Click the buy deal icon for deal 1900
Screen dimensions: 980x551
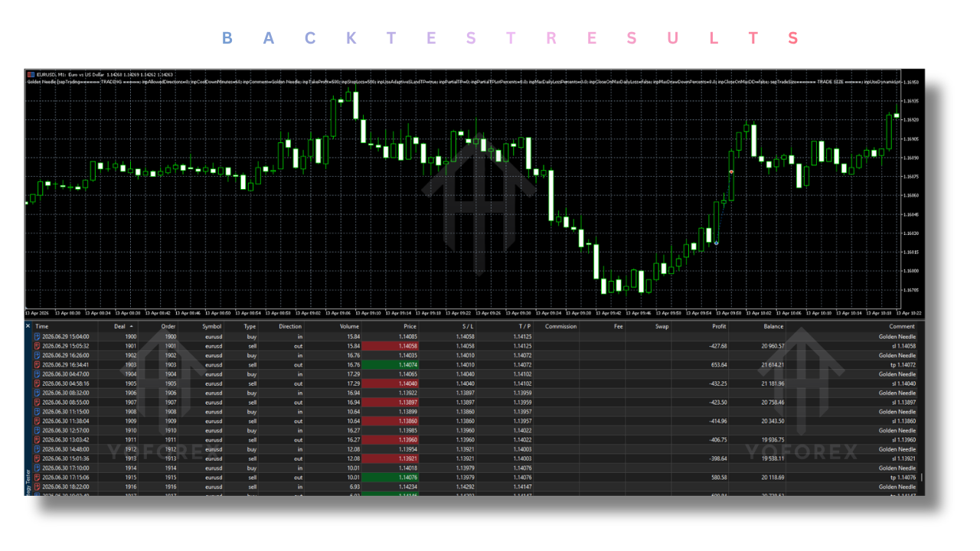click(x=38, y=337)
